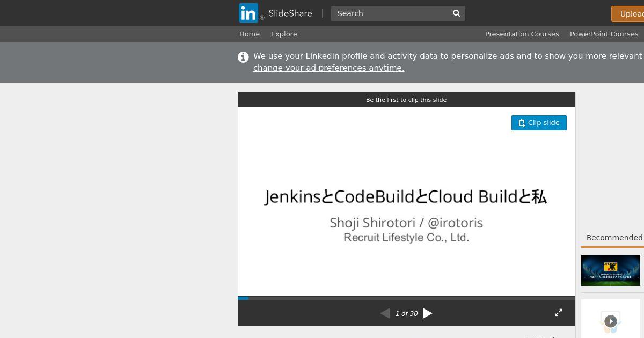This screenshot has height=338, width=644.
Task: Open change your ad preferences link
Action: [328, 68]
